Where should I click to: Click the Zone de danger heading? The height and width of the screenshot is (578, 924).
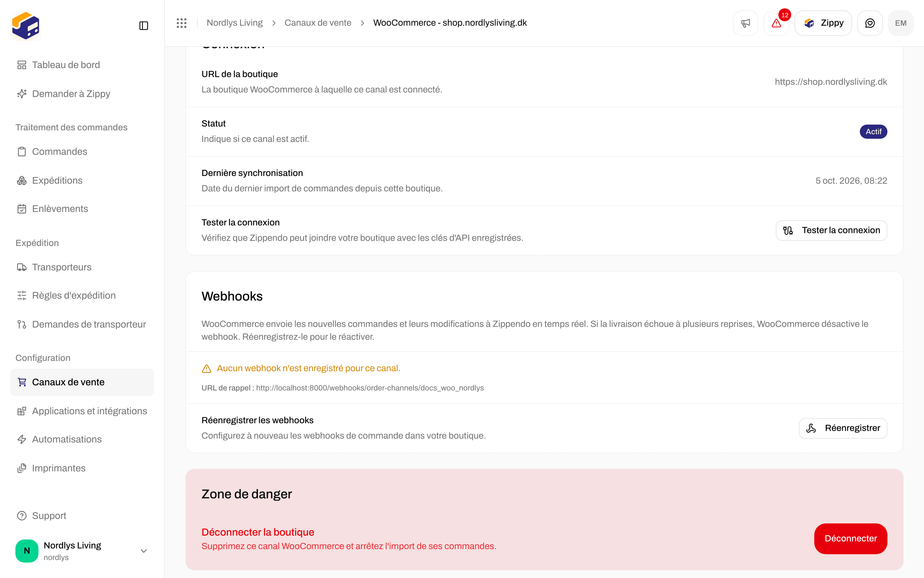(247, 494)
